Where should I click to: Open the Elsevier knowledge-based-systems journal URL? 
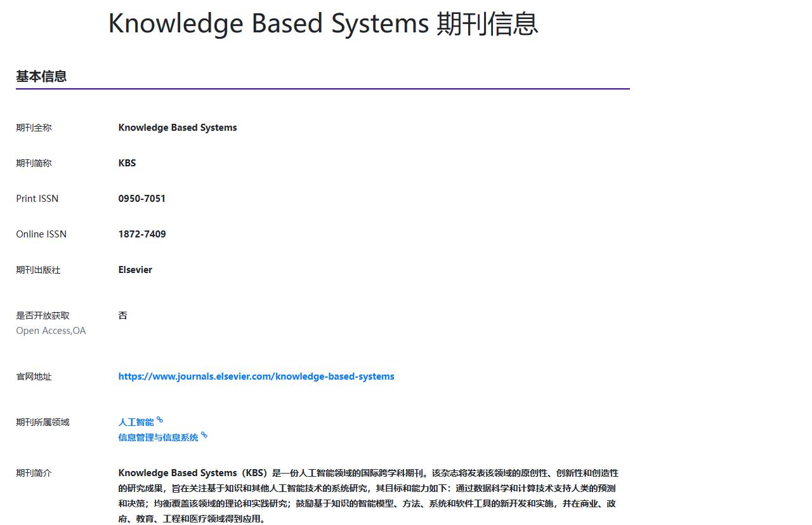pyautogui.click(x=256, y=376)
